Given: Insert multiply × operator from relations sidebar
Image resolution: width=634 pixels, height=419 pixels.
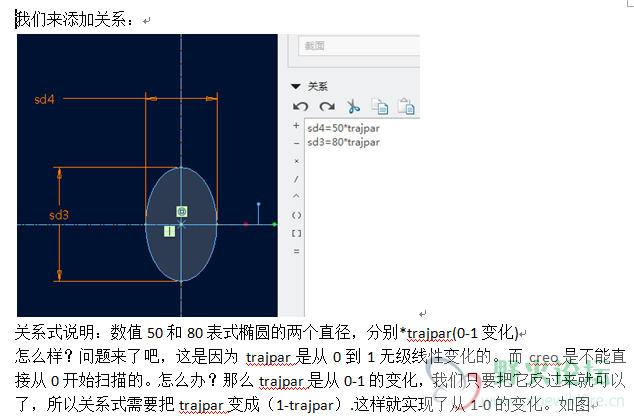Looking at the screenshot, I should click(296, 161).
